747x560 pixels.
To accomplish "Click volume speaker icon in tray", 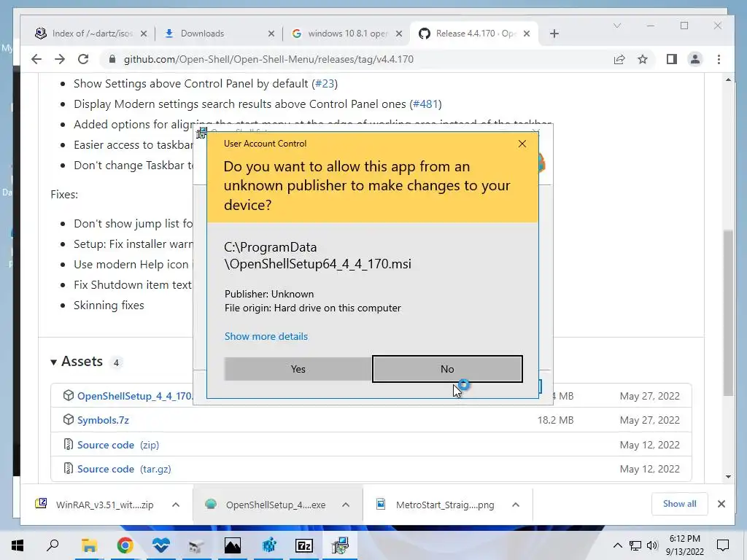I will pos(652,545).
